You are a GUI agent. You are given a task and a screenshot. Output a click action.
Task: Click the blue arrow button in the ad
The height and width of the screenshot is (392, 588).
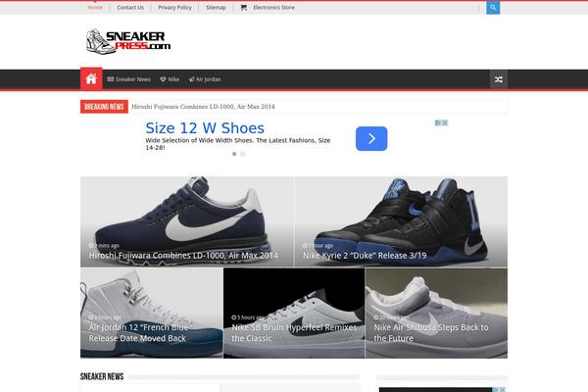pyautogui.click(x=371, y=139)
